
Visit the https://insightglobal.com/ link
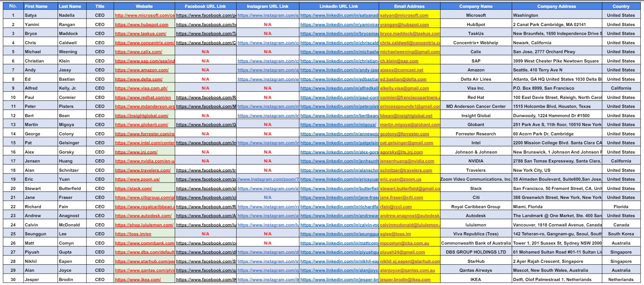tap(142, 116)
